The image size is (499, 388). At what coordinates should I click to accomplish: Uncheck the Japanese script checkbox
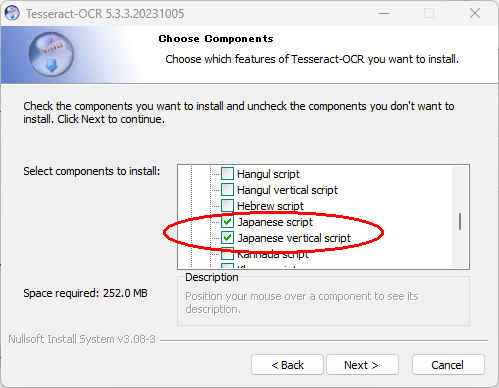point(227,222)
